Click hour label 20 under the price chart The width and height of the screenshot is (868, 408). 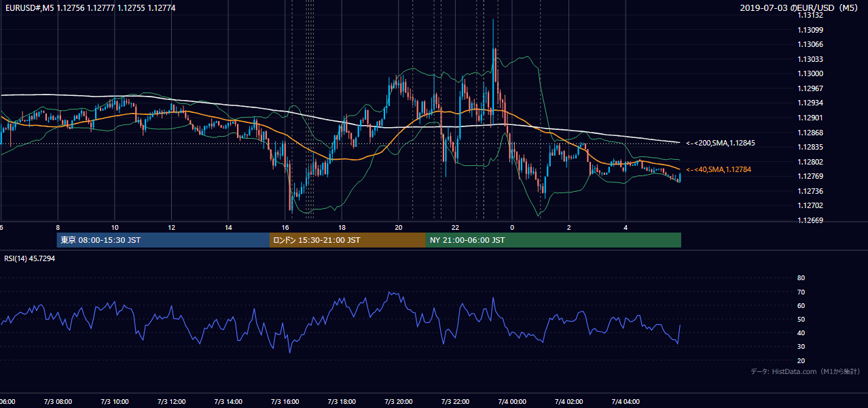[x=399, y=227]
